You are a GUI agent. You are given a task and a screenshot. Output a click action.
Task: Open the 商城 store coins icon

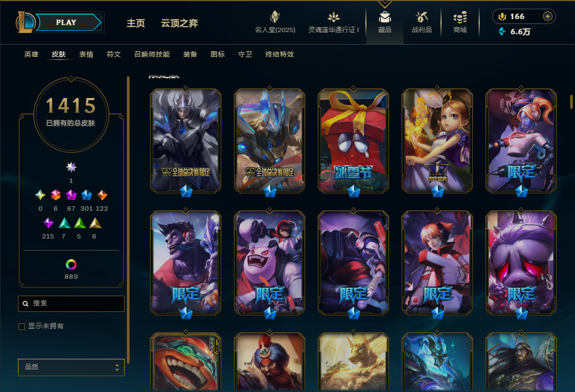(x=460, y=17)
